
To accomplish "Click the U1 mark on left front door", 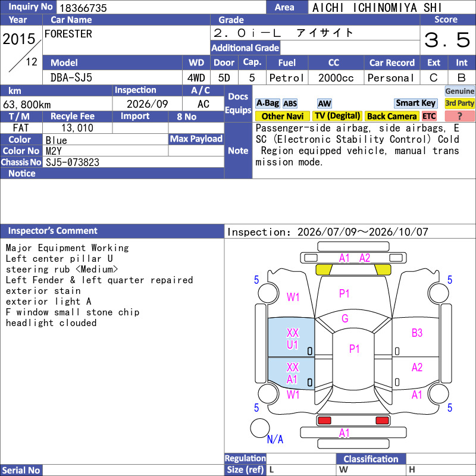I will click(292, 345).
